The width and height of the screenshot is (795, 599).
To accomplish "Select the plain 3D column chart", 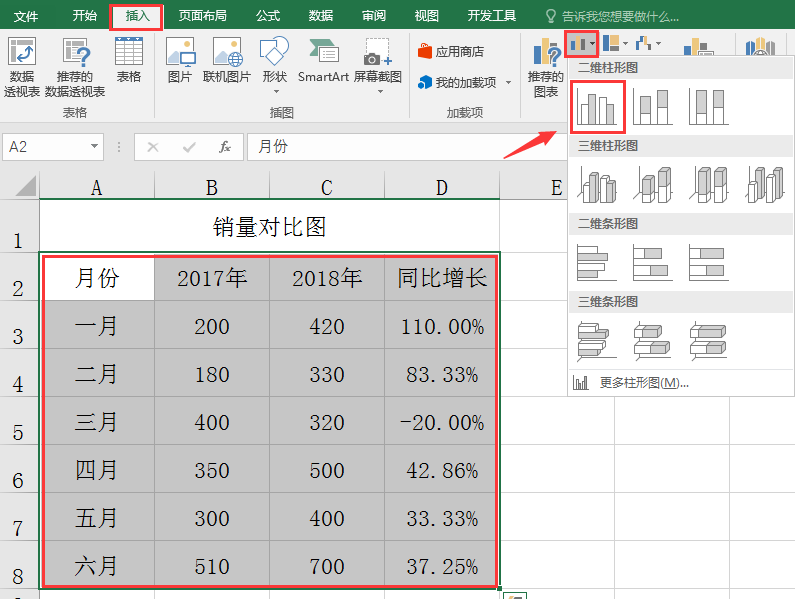I will tap(765, 185).
